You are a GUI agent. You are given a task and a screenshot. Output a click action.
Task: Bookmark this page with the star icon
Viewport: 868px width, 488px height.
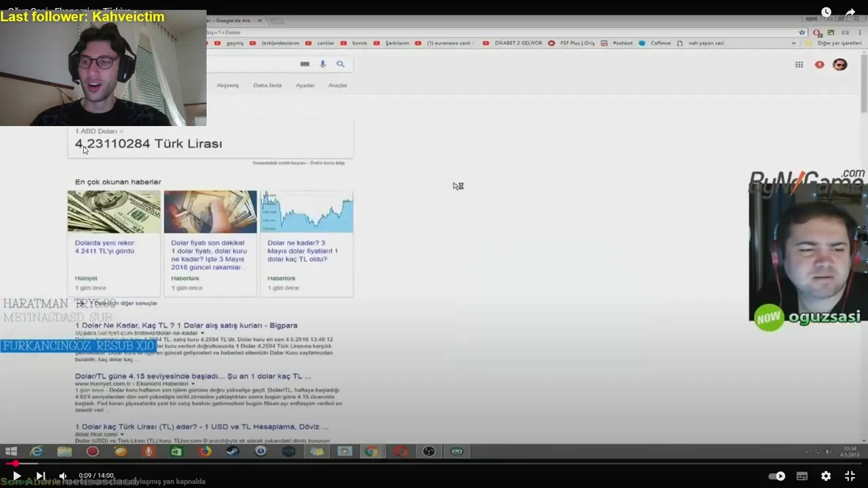tap(802, 33)
